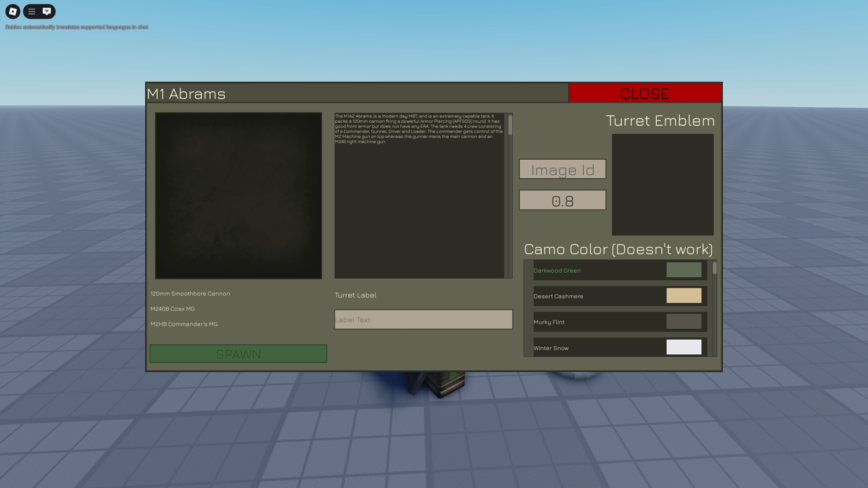Click the M1 Abrams title text
This screenshot has width=868, height=488.
(186, 94)
